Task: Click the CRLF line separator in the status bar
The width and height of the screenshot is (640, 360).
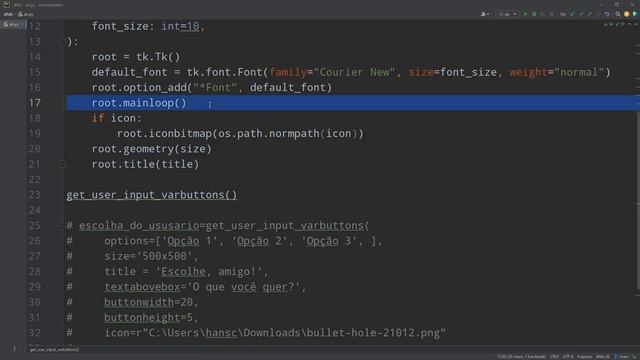Action: [554, 357]
